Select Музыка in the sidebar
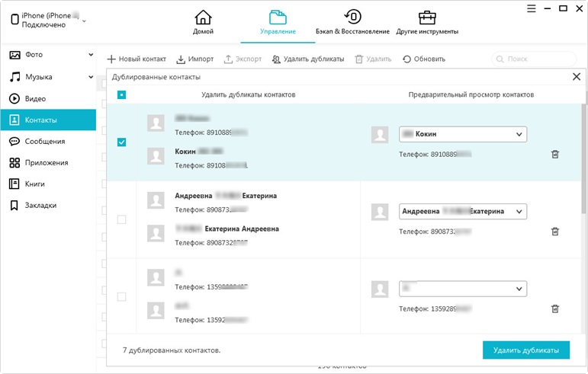 pyautogui.click(x=39, y=77)
